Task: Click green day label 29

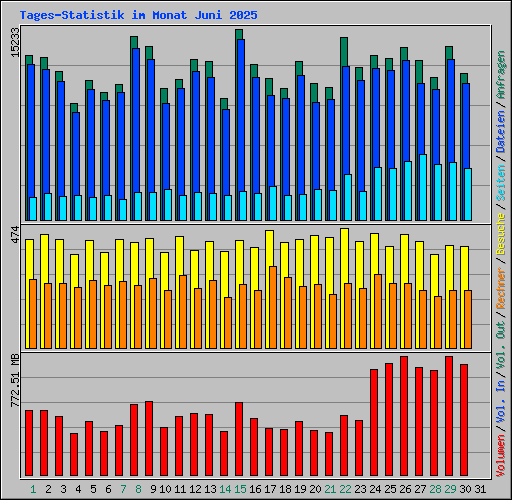Action: (x=450, y=489)
